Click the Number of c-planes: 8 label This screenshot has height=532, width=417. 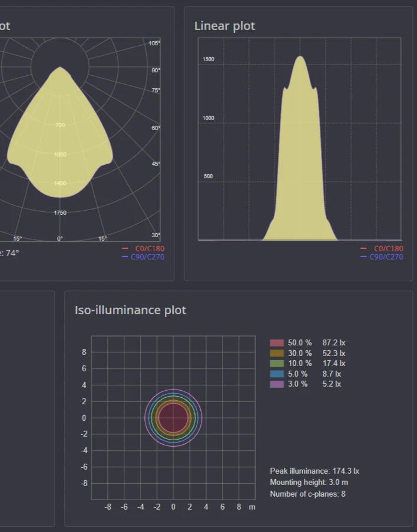point(307,494)
